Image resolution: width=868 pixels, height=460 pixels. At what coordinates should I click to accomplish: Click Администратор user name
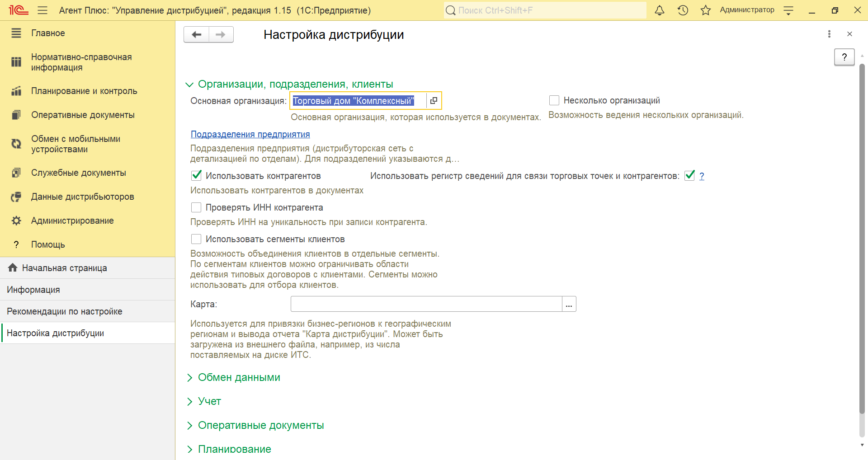[747, 10]
